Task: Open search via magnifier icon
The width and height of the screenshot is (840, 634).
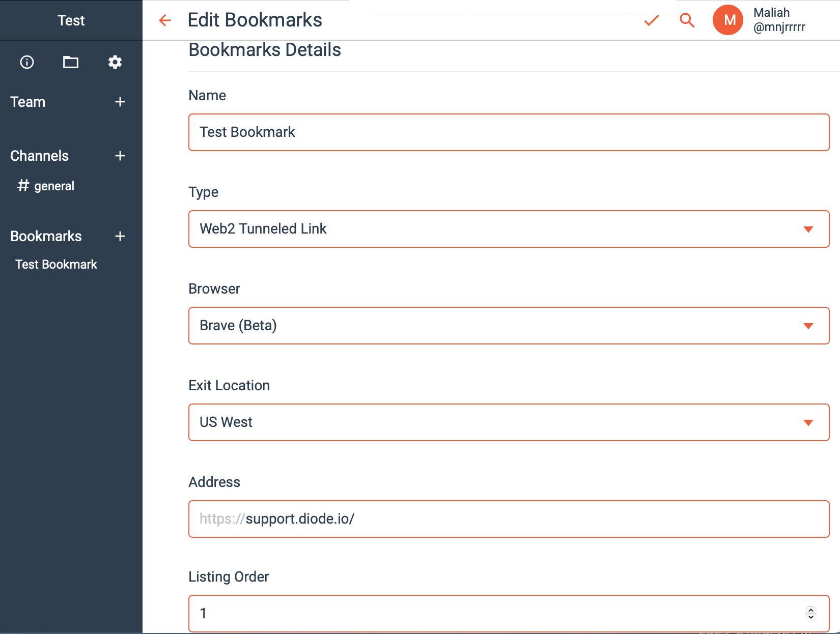Action: coord(687,20)
